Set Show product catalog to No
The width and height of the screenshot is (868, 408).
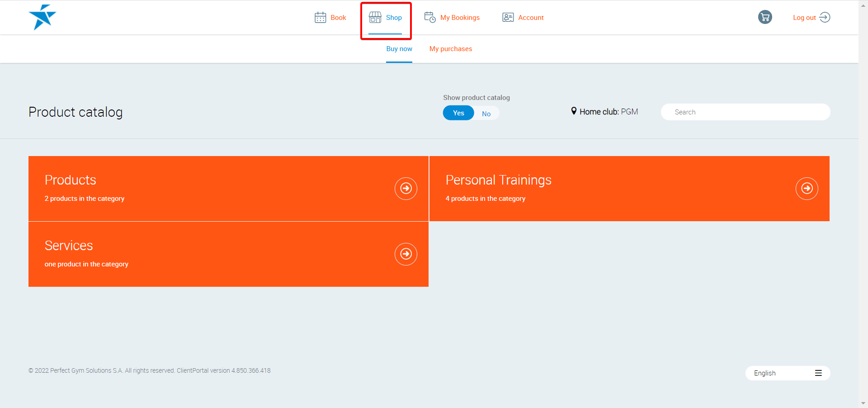pos(486,114)
